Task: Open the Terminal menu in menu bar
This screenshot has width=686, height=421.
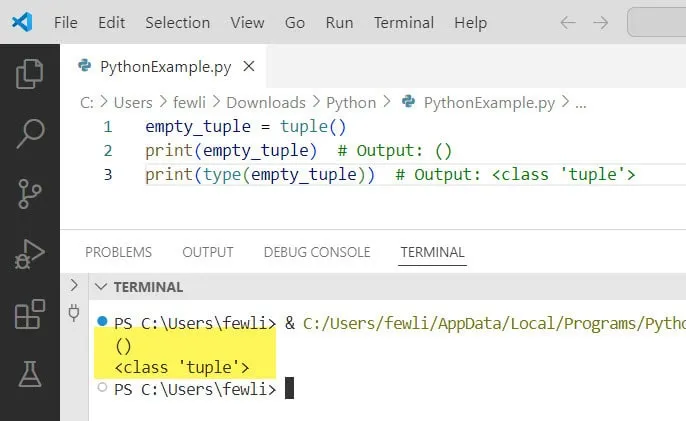Action: pos(404,22)
